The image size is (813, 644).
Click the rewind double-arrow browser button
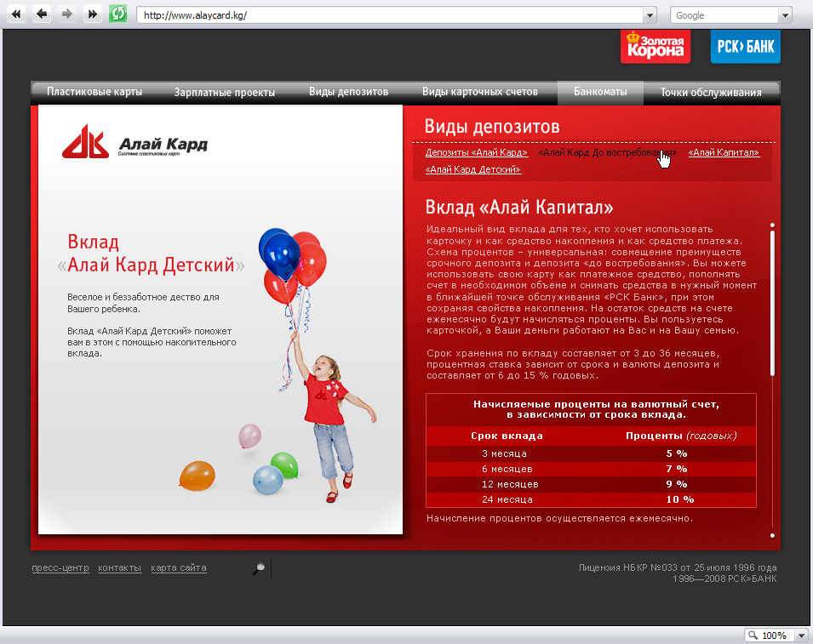tap(16, 14)
